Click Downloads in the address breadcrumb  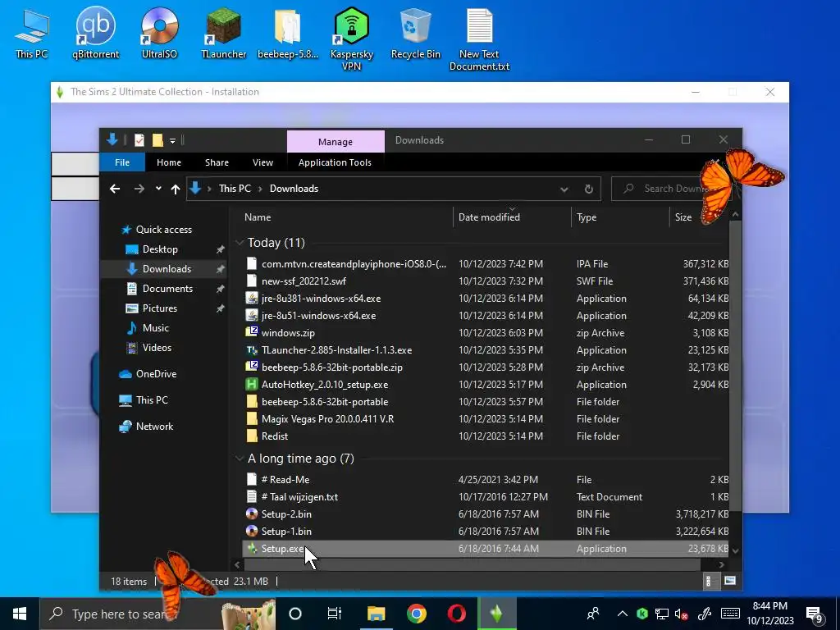[x=294, y=189]
